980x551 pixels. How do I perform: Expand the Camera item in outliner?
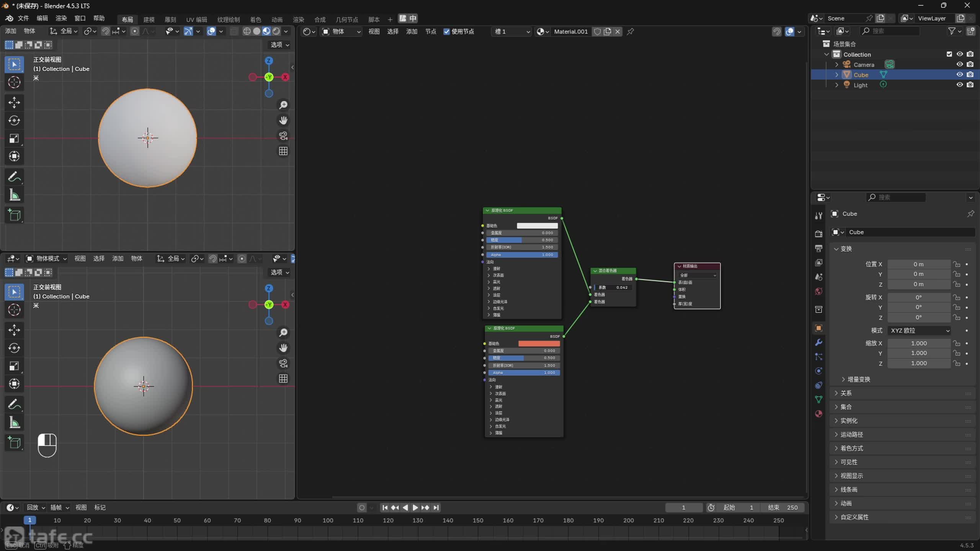coord(837,64)
